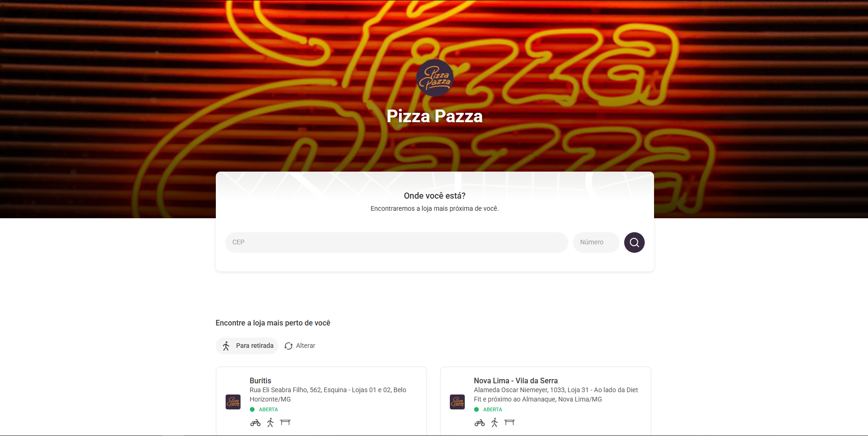Open the Buritis store name

260,381
